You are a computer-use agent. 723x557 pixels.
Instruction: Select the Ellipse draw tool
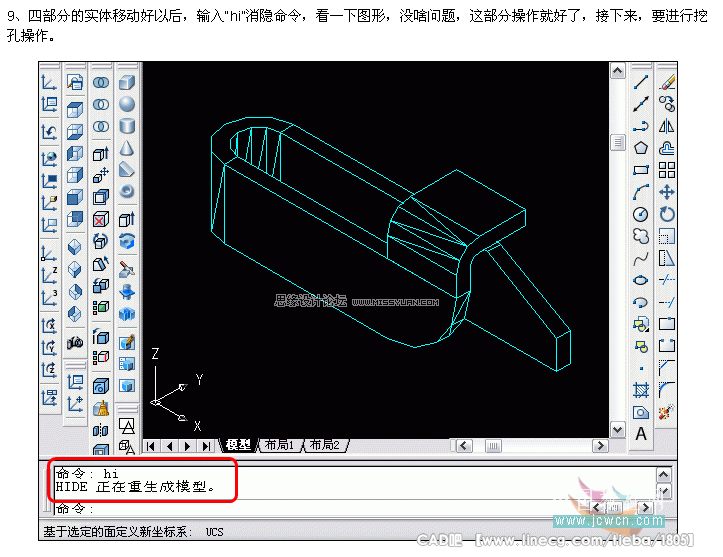pos(641,280)
